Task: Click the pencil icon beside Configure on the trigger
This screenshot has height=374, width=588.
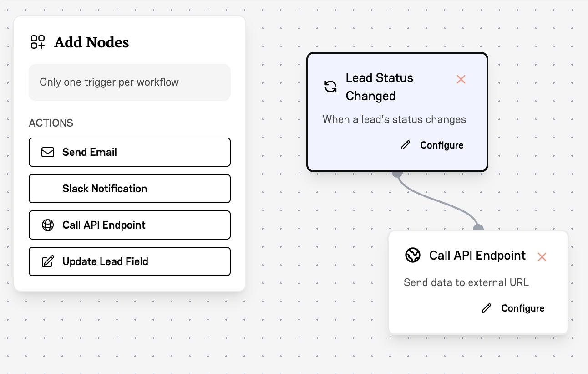Action: click(405, 145)
